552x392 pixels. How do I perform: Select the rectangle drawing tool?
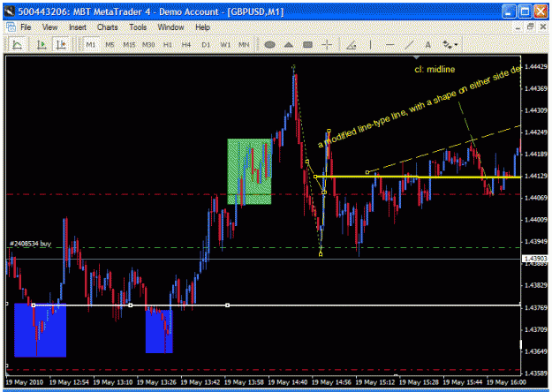[307, 45]
